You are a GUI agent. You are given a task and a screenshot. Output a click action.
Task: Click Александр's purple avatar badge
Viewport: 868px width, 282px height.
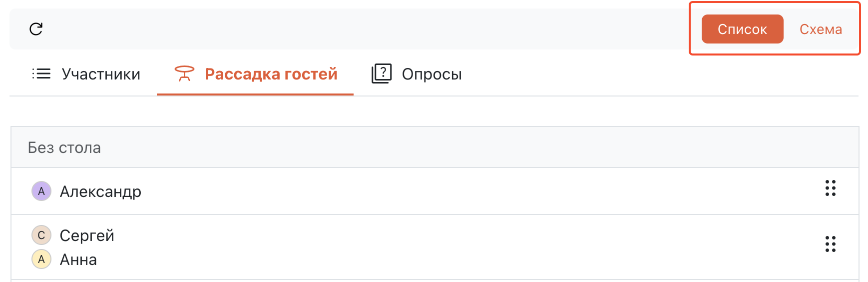pyautogui.click(x=41, y=191)
